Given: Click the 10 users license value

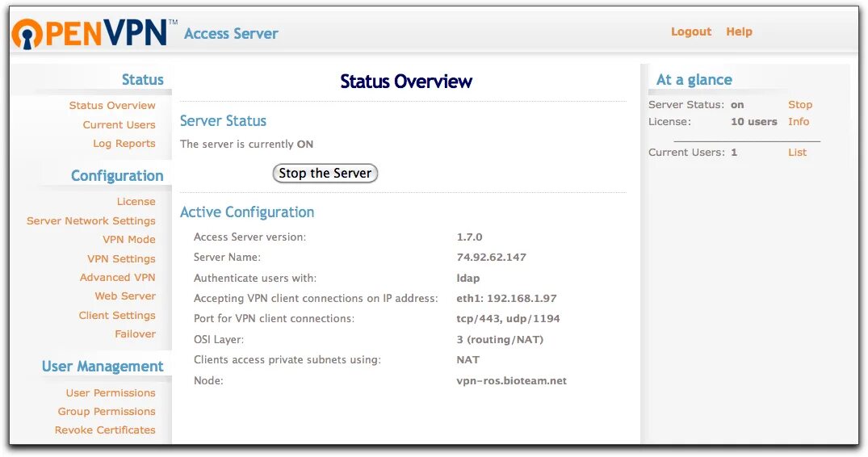Looking at the screenshot, I should click(754, 121).
